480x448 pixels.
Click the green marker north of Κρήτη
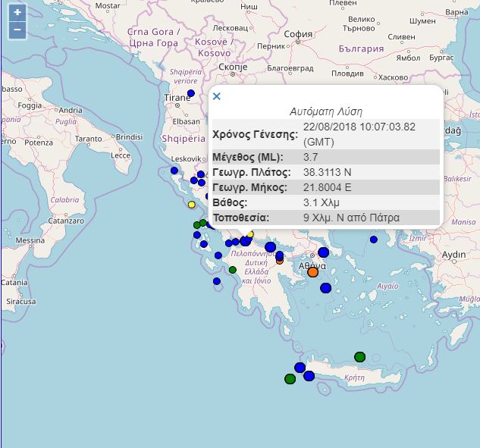tap(359, 357)
